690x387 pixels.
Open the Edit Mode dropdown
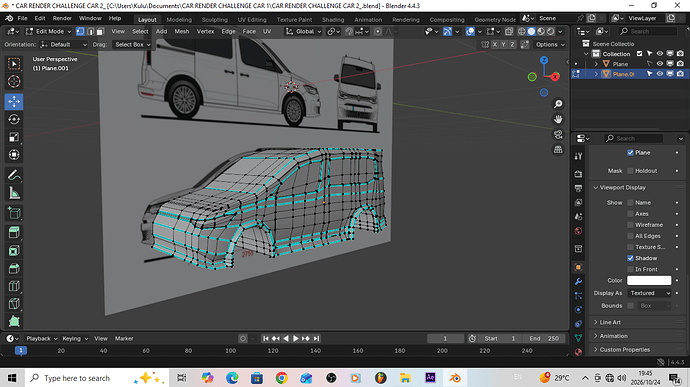pos(48,31)
